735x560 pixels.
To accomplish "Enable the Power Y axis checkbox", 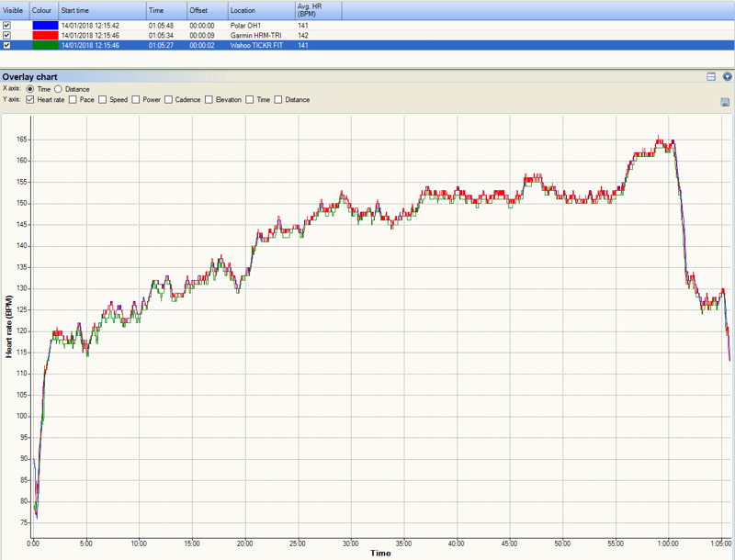I will point(135,100).
